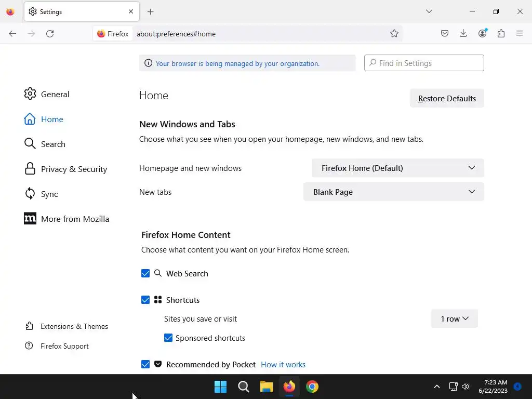The height and width of the screenshot is (399, 532).
Task: Open Privacy & Security settings
Action: coord(65,169)
